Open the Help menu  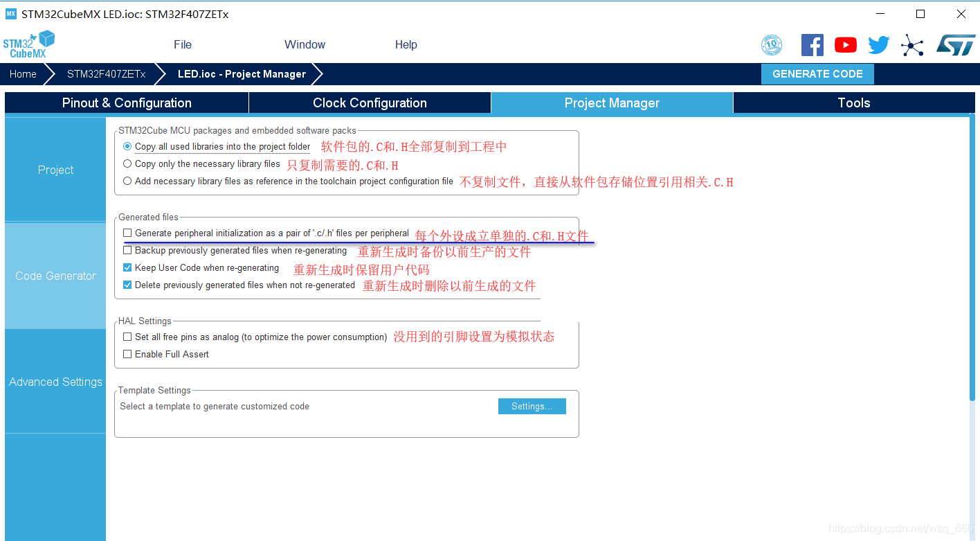(x=406, y=45)
